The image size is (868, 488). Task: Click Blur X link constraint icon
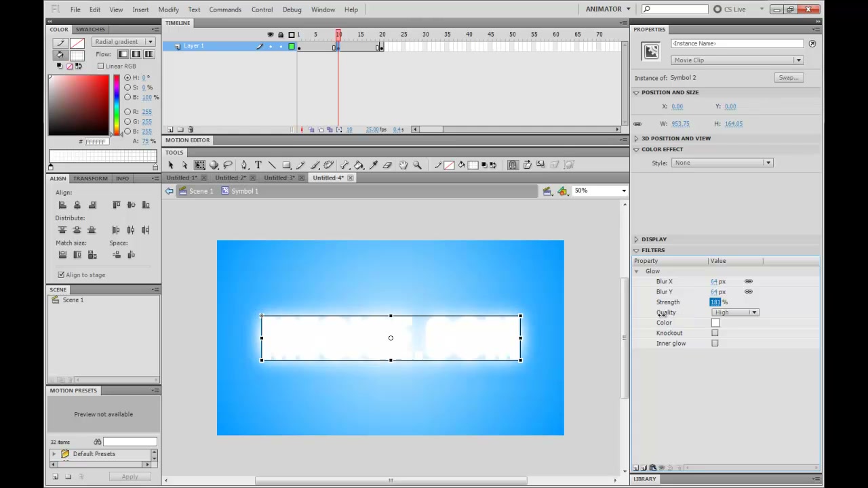point(749,281)
